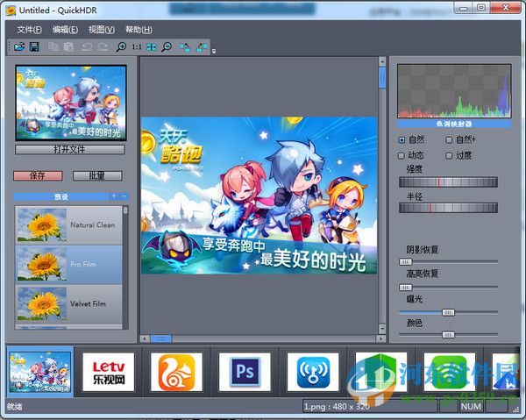Click the undo toolbar icon

87,47
